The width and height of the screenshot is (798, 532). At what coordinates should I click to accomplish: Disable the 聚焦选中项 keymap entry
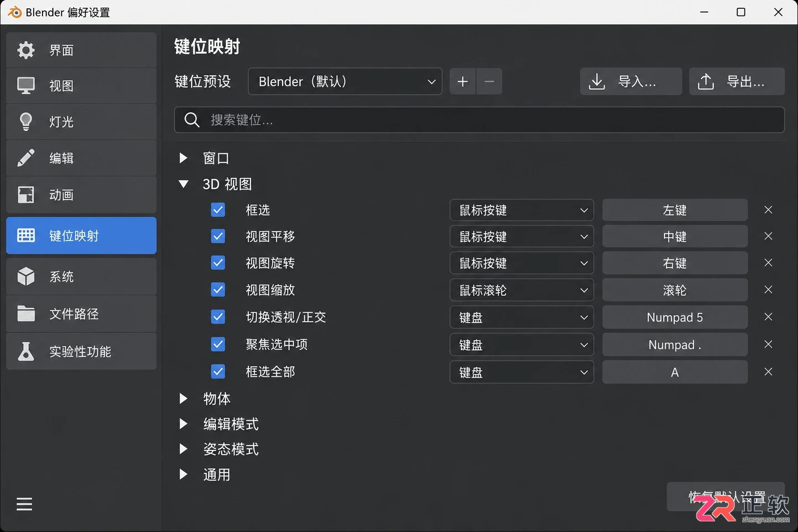coord(218,344)
